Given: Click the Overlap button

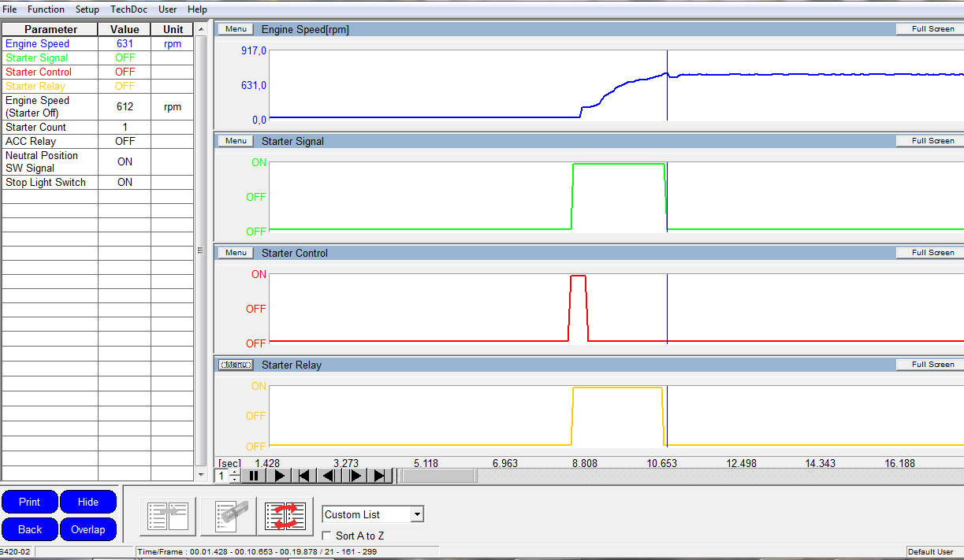Looking at the screenshot, I should [88, 529].
